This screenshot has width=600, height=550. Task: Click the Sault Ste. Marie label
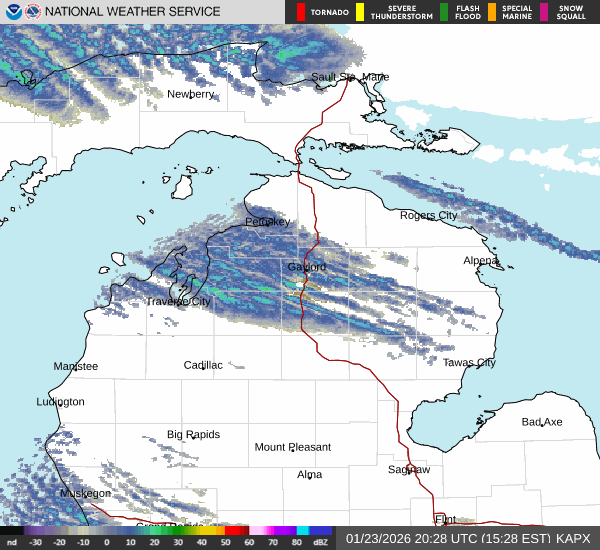click(349, 77)
